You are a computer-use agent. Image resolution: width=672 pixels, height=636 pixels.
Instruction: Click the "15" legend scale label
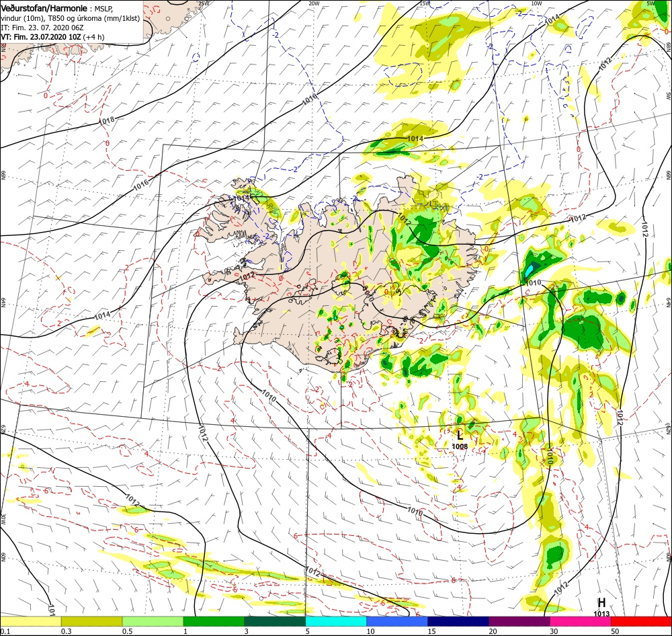[x=431, y=631]
